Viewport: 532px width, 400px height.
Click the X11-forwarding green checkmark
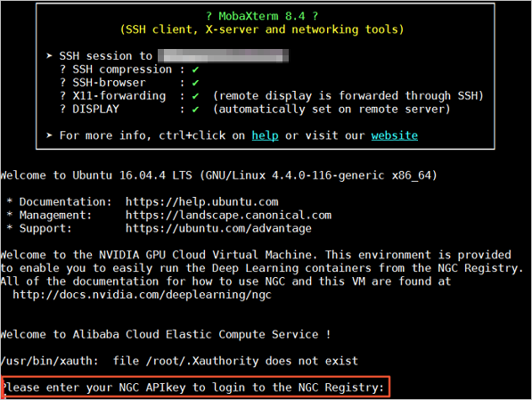tap(195, 96)
